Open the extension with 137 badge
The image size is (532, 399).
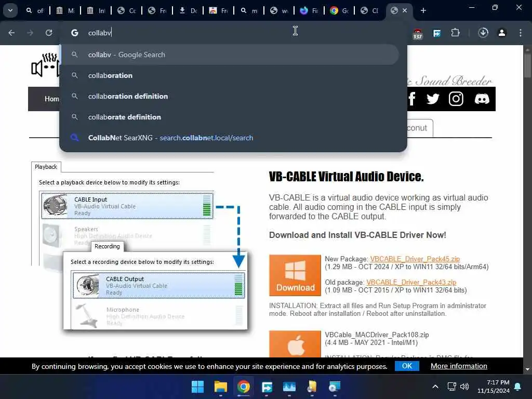tap(418, 34)
